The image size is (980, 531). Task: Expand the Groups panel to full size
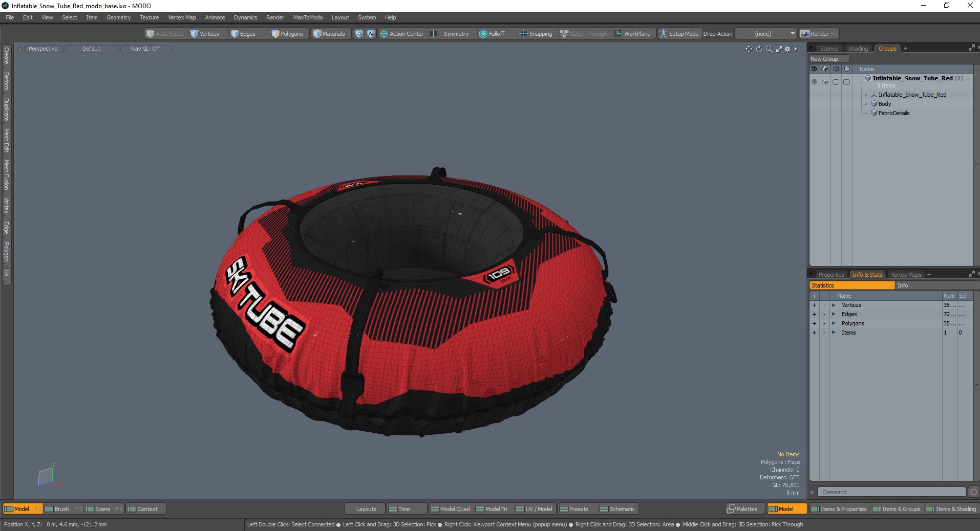click(x=971, y=48)
